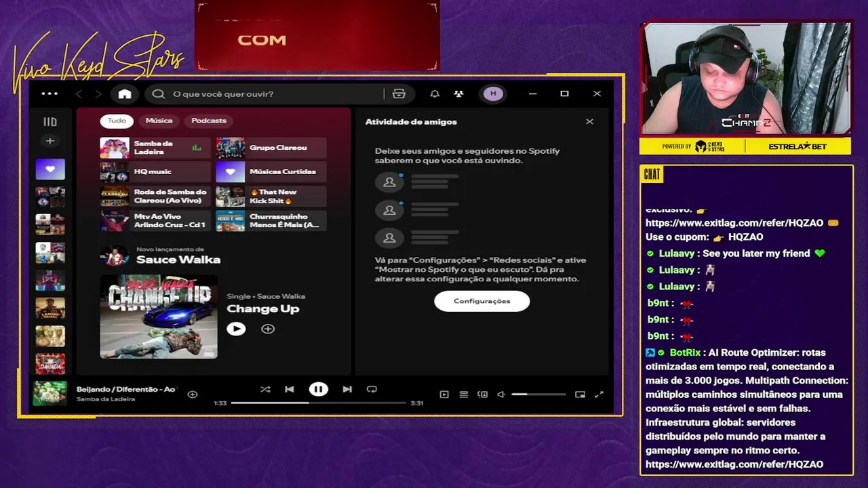Image resolution: width=868 pixels, height=488 pixels.
Task: Select the 'Tudo' filter chip
Action: click(117, 121)
